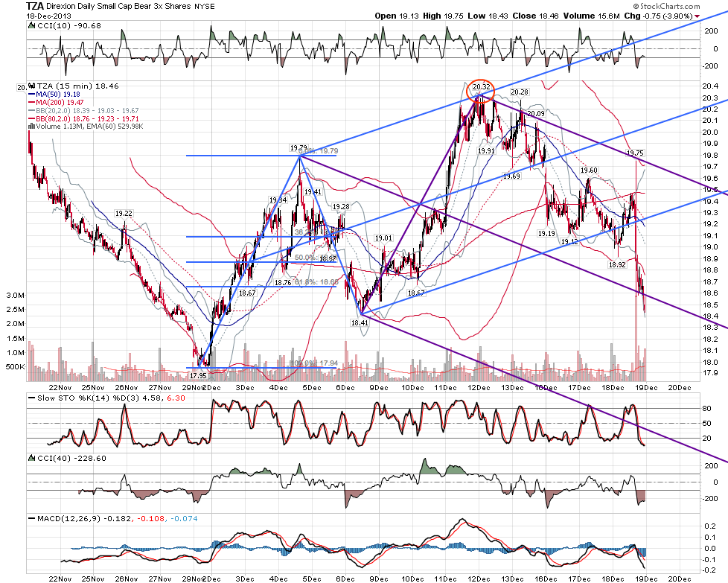Screen dimensions: 728x583
Task: Click the 19.22 price label on the chart
Action: [x=124, y=213]
